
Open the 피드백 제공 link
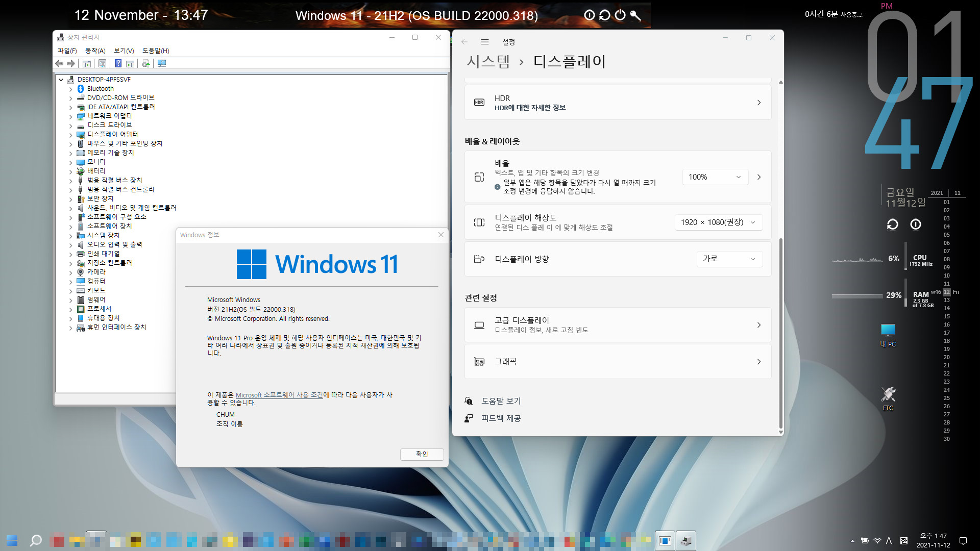point(501,418)
